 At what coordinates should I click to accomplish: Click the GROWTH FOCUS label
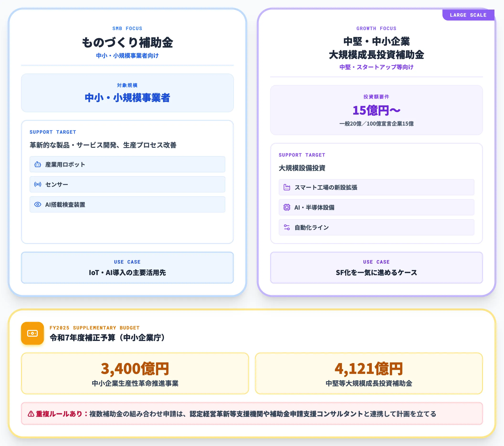pyautogui.click(x=376, y=28)
